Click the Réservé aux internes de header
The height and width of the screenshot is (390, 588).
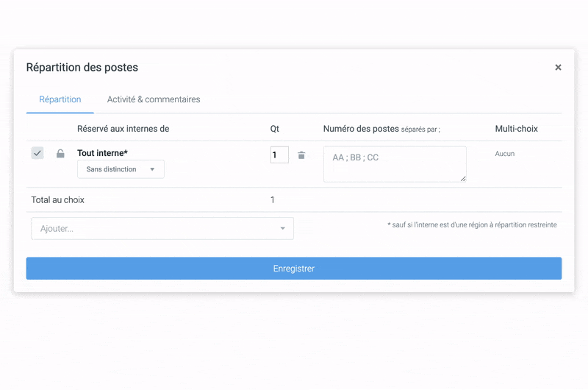pyautogui.click(x=123, y=129)
